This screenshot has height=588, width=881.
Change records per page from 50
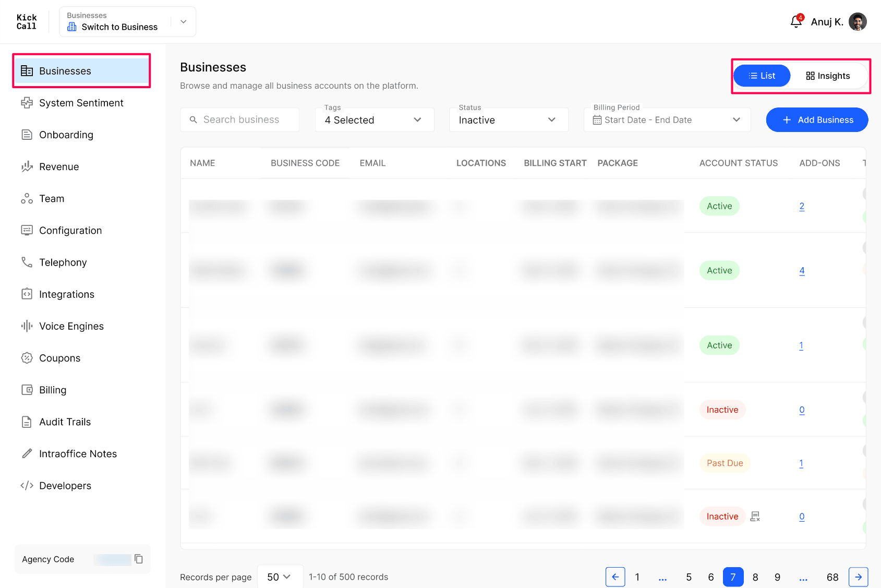(280, 577)
